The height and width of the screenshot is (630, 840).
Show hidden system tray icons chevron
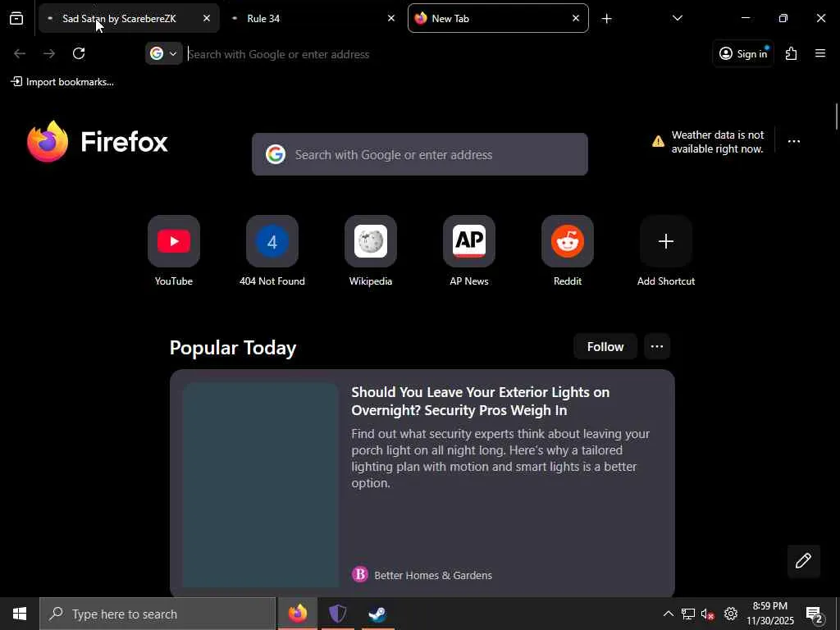click(669, 614)
